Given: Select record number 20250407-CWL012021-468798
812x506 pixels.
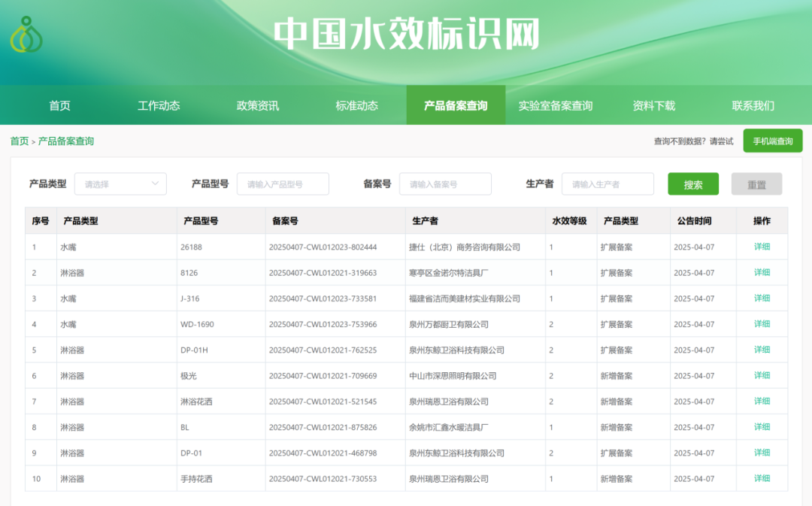Looking at the screenshot, I should [323, 453].
